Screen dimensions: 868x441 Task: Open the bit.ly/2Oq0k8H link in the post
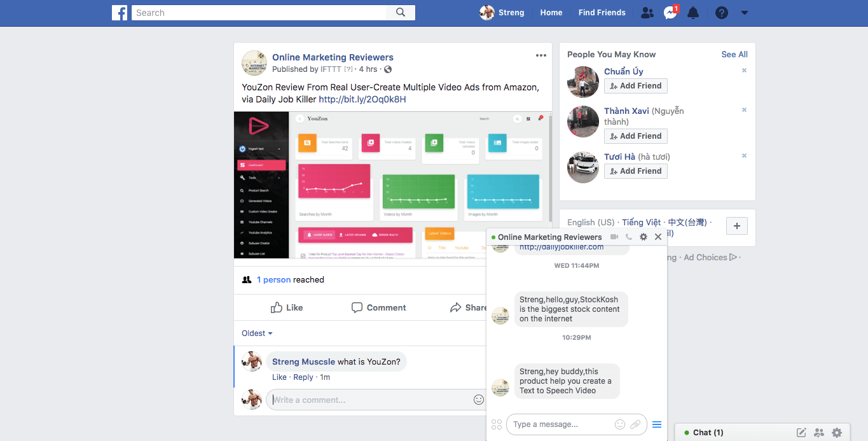click(x=362, y=99)
